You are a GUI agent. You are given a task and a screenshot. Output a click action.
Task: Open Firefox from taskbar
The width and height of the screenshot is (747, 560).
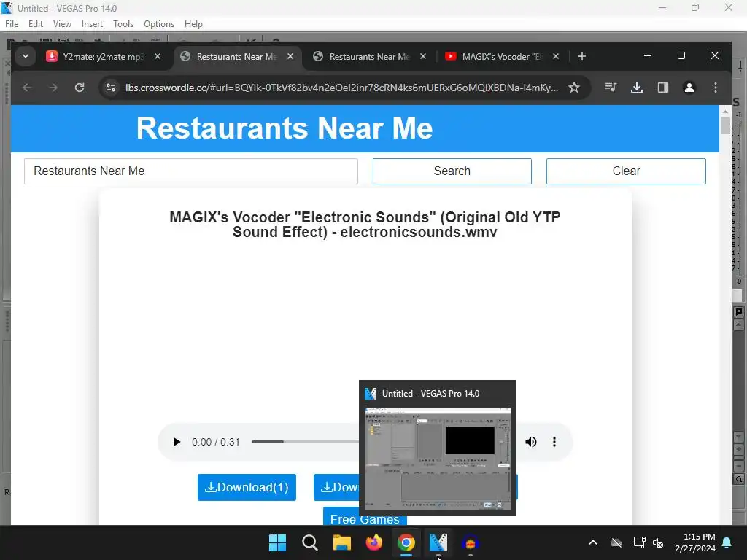click(374, 542)
